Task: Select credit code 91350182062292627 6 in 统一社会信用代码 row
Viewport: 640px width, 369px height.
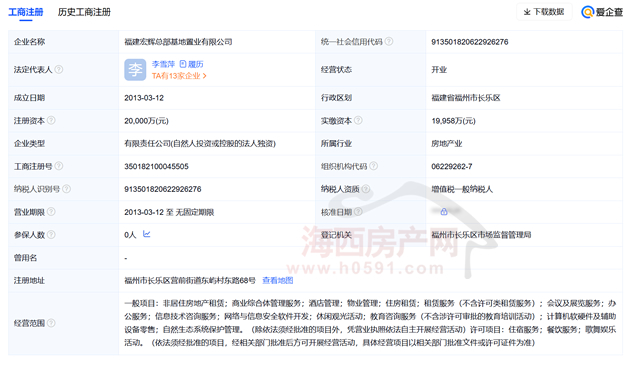Action: 470,42
